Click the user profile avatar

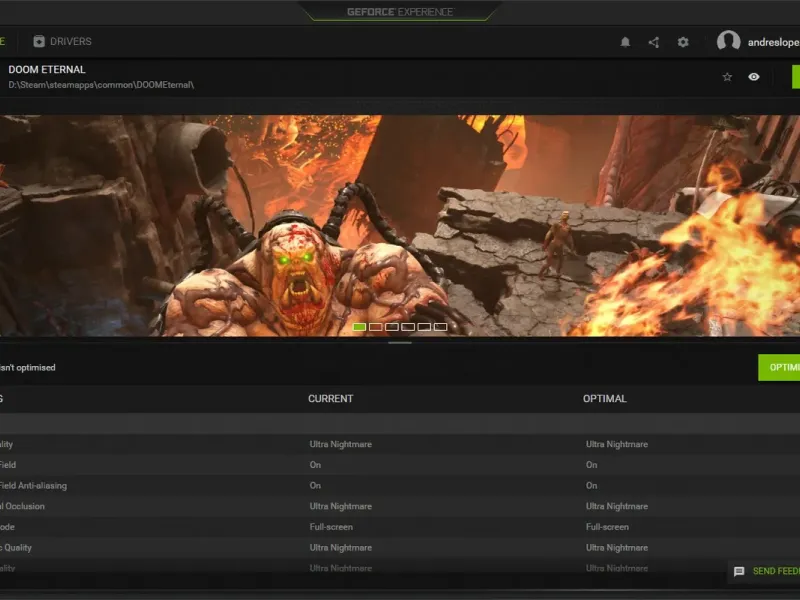(729, 42)
